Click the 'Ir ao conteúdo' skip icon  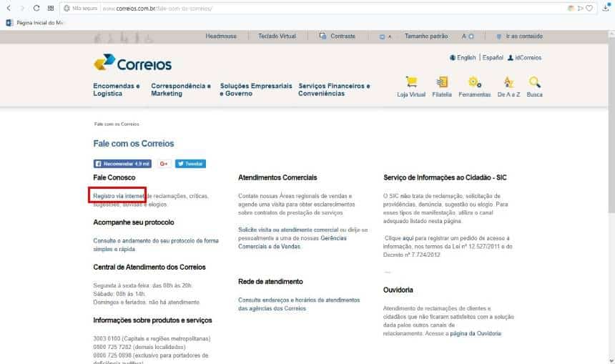click(x=499, y=36)
